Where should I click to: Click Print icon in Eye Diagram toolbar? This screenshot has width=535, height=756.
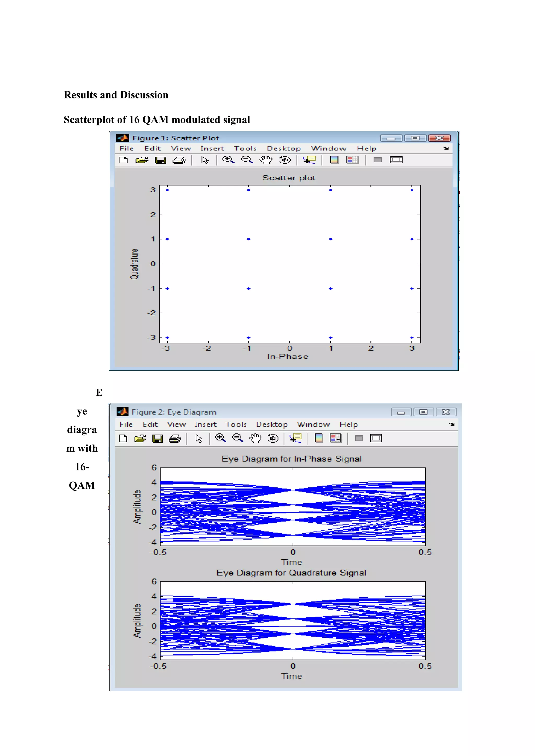tap(175, 439)
